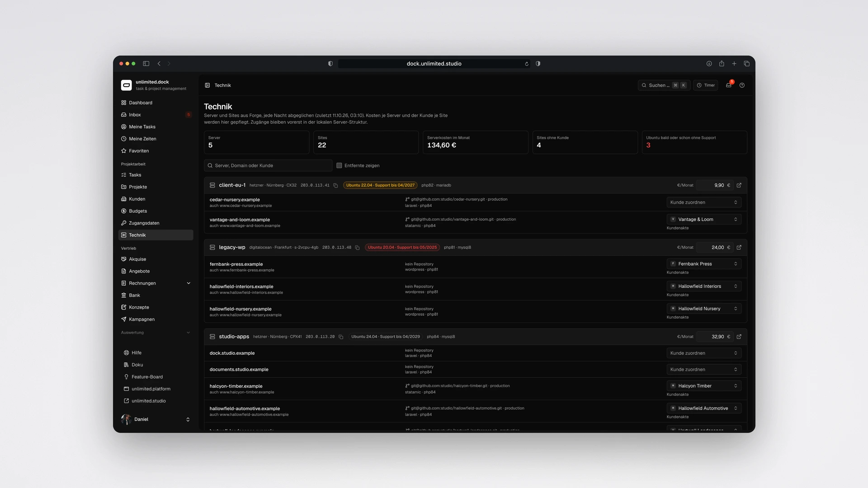Enable the Entfernte zeigen checkbox
The image size is (868, 488).
pos(339,165)
